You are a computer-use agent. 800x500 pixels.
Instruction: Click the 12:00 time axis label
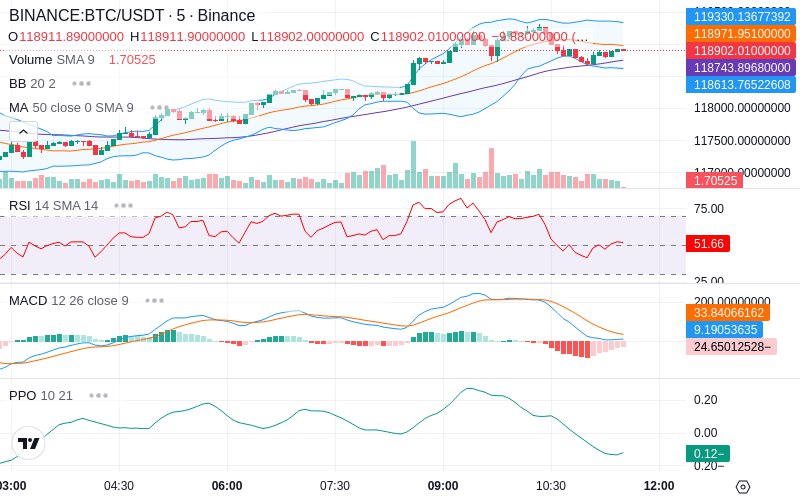[659, 486]
